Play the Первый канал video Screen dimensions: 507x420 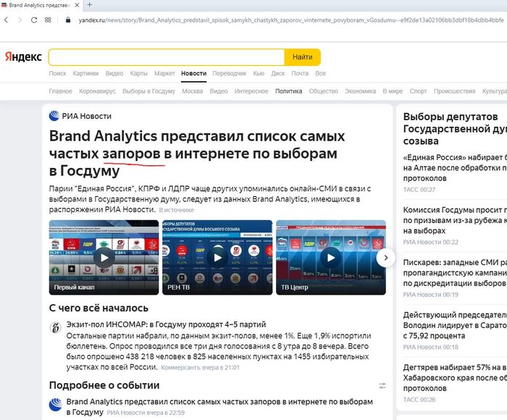click(104, 257)
